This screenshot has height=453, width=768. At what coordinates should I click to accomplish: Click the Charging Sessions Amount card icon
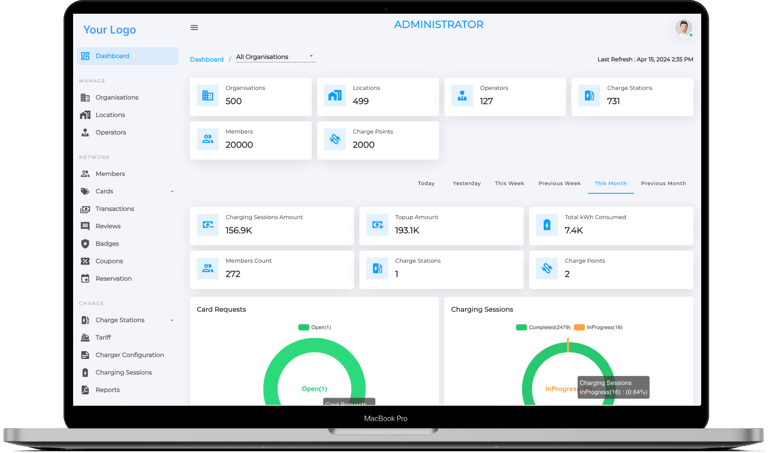pyautogui.click(x=208, y=225)
